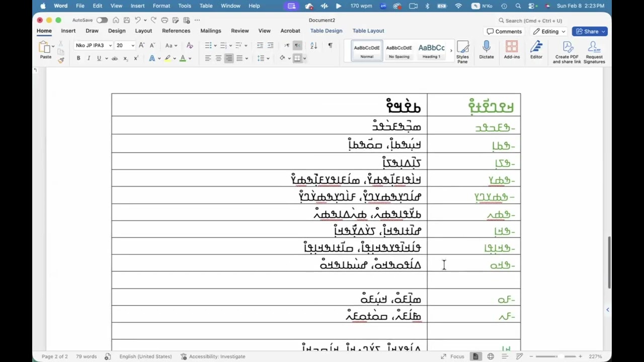Click the Paste clipboard icon

point(45,47)
